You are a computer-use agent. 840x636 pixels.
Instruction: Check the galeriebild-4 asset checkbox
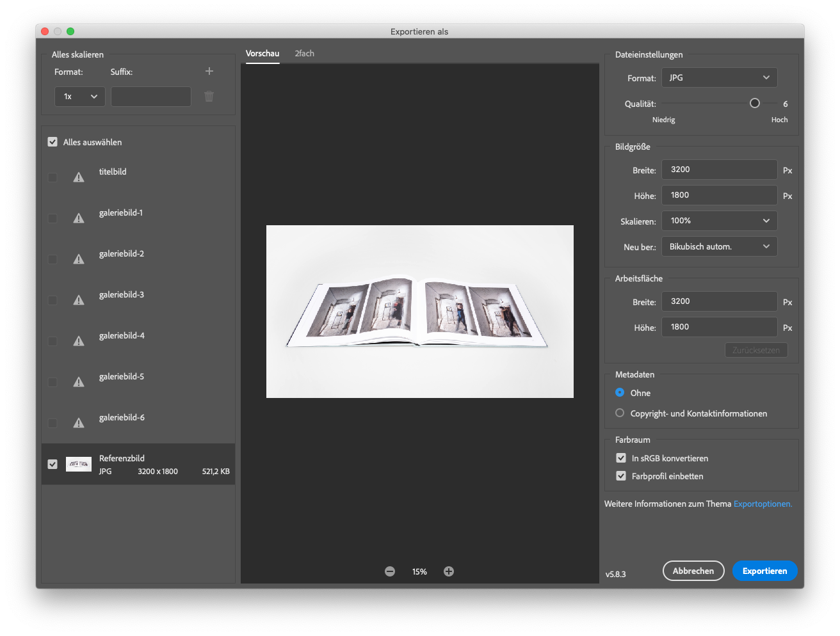(52, 341)
